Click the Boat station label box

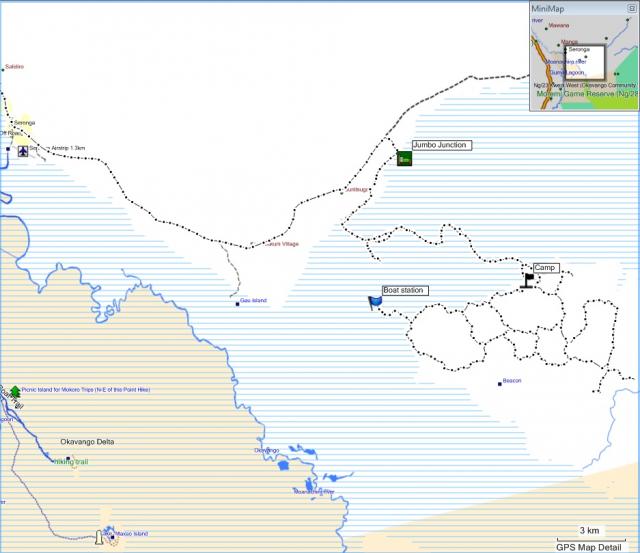pos(405,290)
